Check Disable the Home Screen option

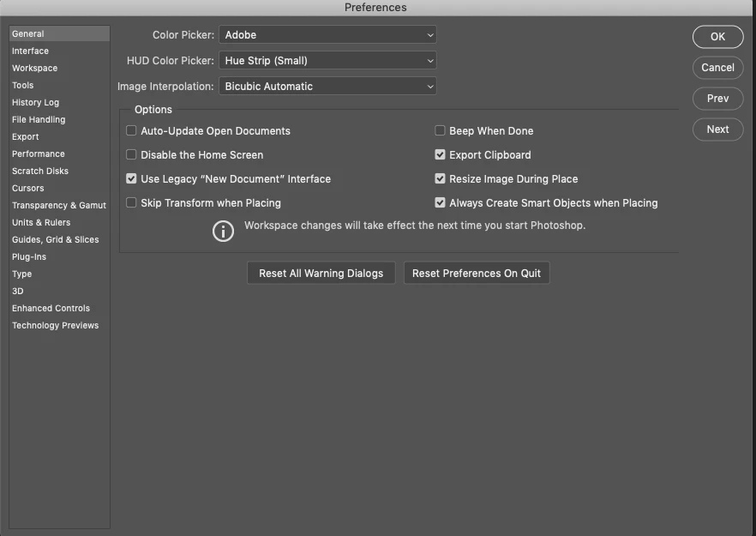(131, 155)
